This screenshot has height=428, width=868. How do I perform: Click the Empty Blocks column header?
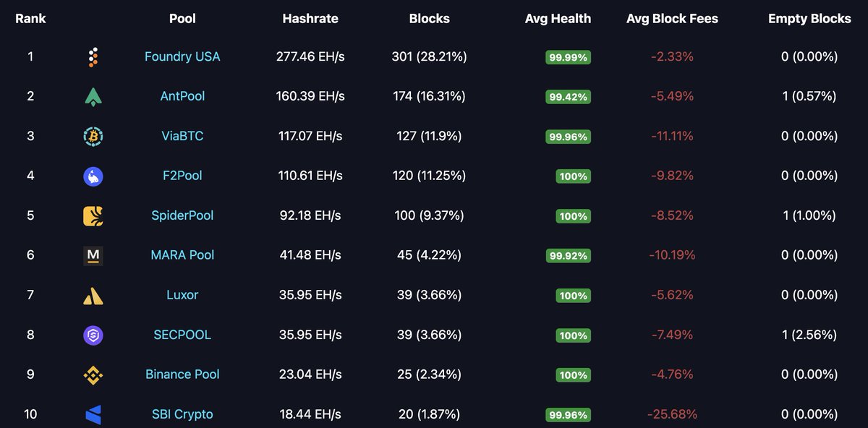[809, 19]
